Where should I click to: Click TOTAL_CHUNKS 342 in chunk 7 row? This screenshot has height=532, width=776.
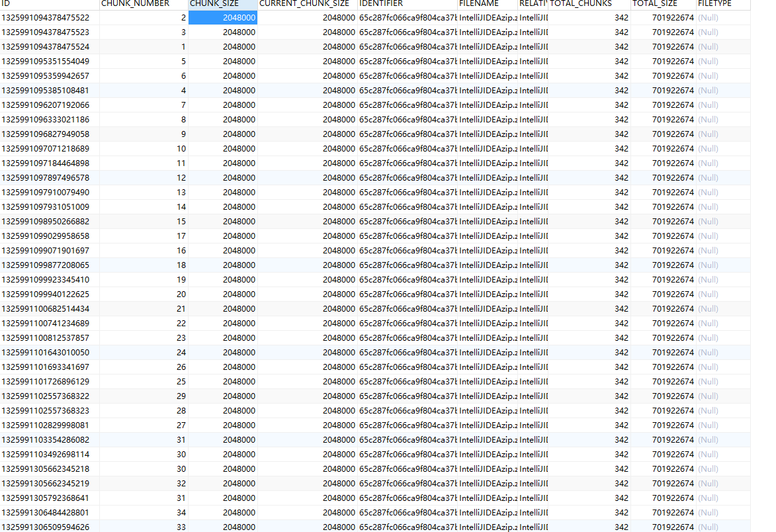589,105
